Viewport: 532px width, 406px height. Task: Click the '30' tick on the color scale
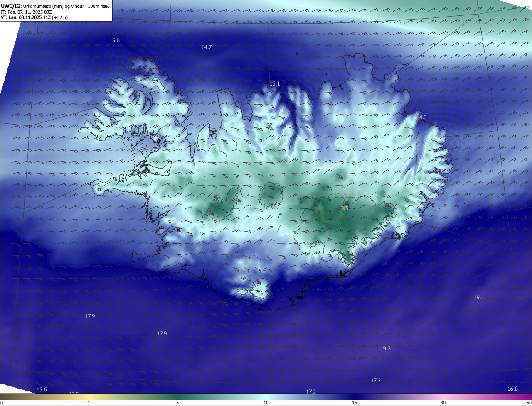point(443,403)
